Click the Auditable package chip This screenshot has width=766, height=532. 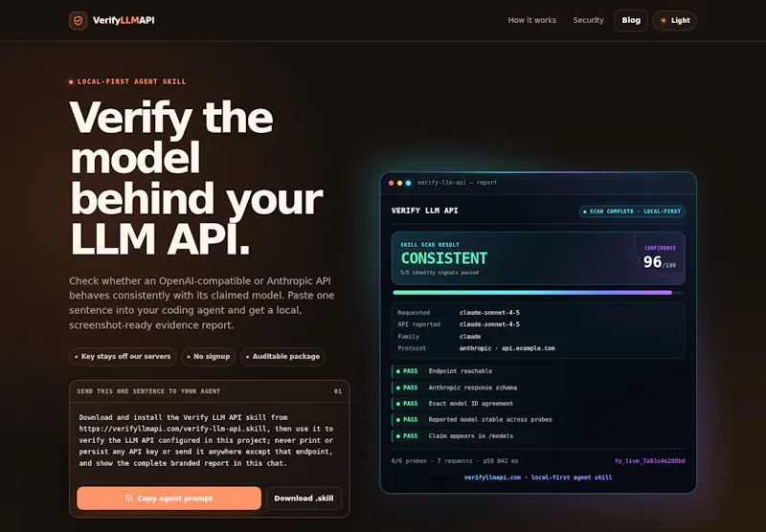pyautogui.click(x=282, y=357)
